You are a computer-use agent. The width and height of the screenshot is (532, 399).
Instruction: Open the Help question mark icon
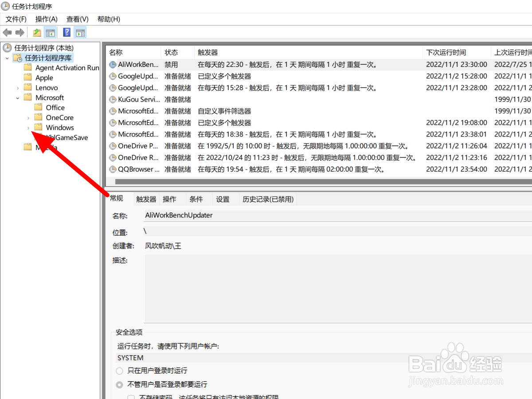pyautogui.click(x=67, y=32)
